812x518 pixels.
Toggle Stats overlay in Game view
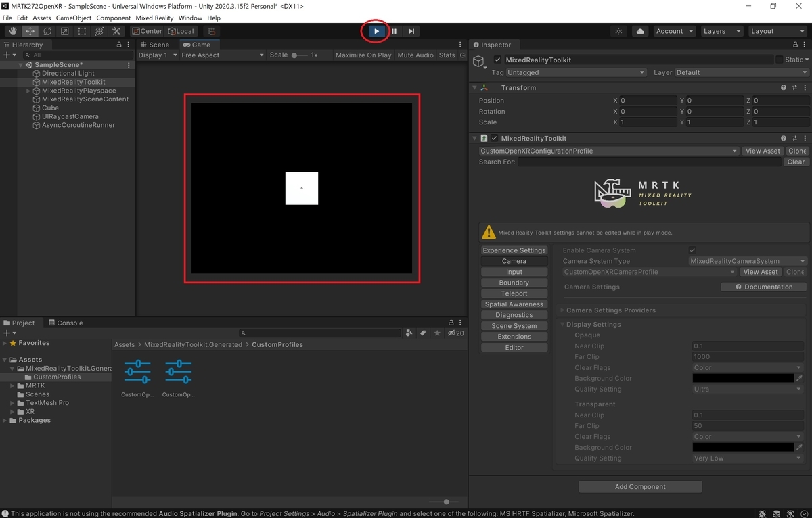[x=447, y=55]
